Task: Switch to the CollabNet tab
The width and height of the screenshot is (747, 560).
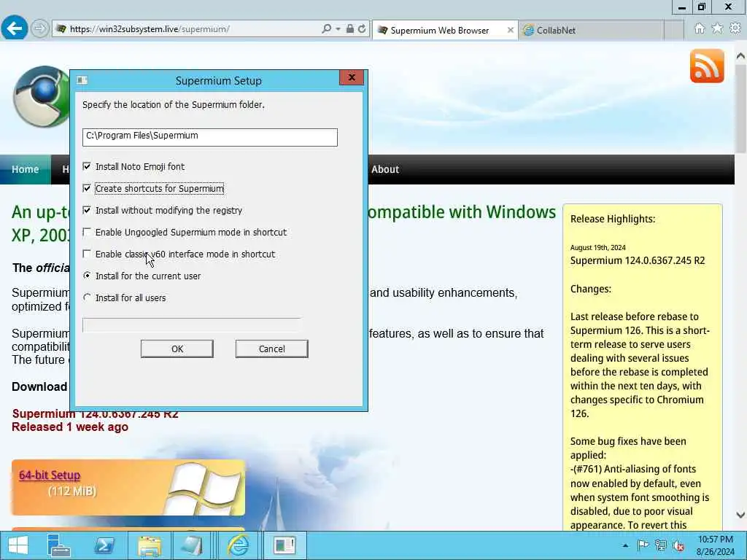Action: point(591,30)
